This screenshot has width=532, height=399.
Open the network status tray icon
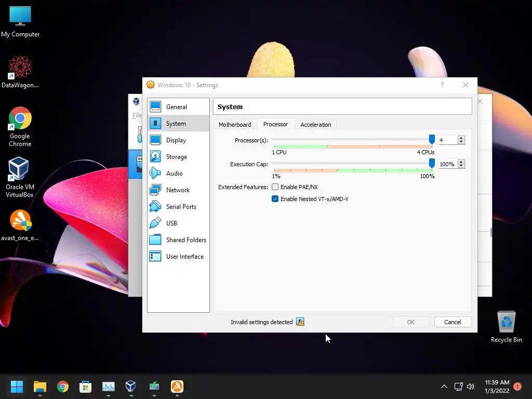[458, 387]
